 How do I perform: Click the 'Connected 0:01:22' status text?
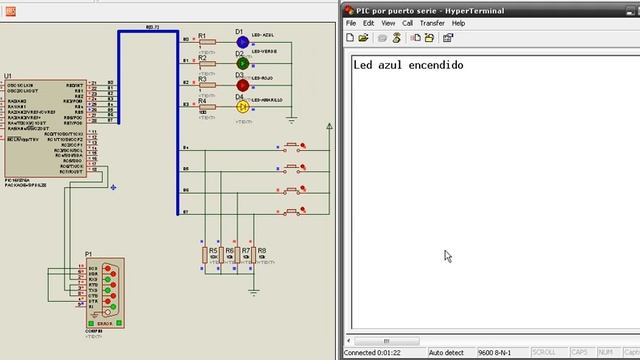point(372,353)
